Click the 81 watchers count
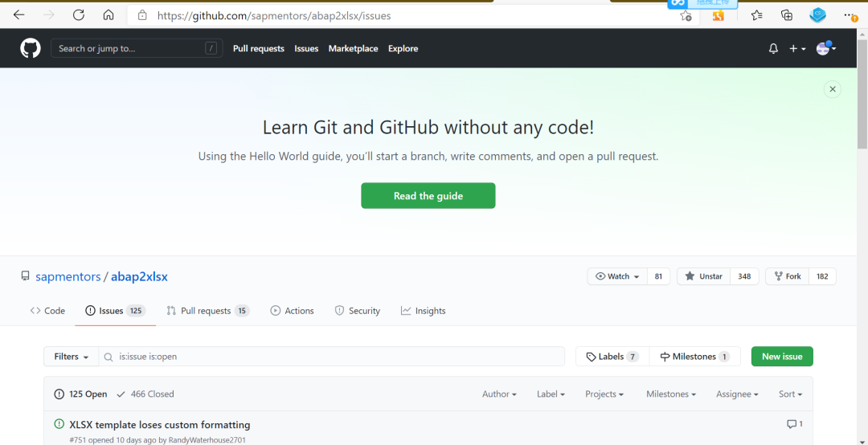Viewport: 868px width, 445px height. click(x=658, y=276)
